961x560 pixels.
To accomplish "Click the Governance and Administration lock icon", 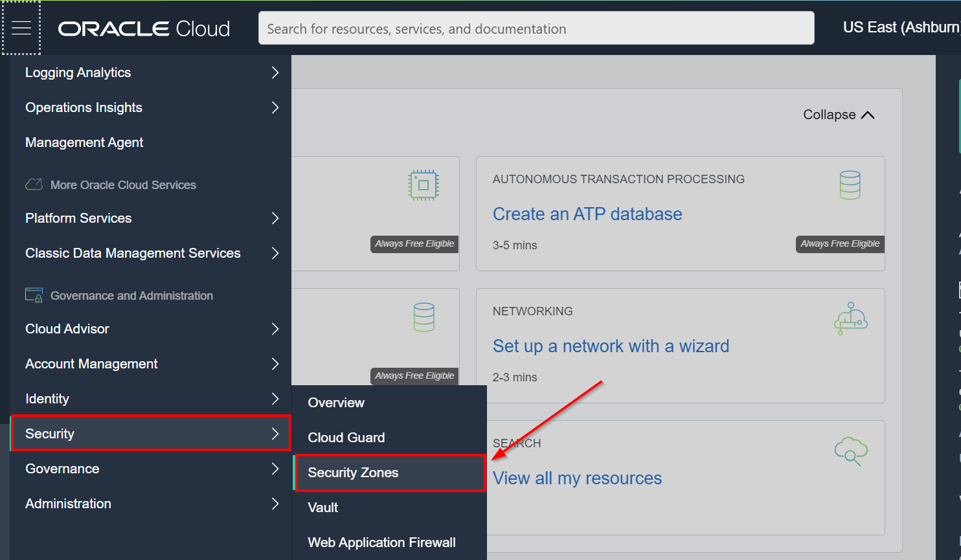I will click(34, 295).
